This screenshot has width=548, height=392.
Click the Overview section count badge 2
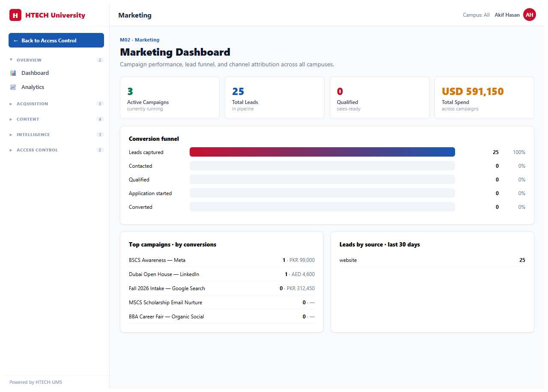click(x=100, y=60)
